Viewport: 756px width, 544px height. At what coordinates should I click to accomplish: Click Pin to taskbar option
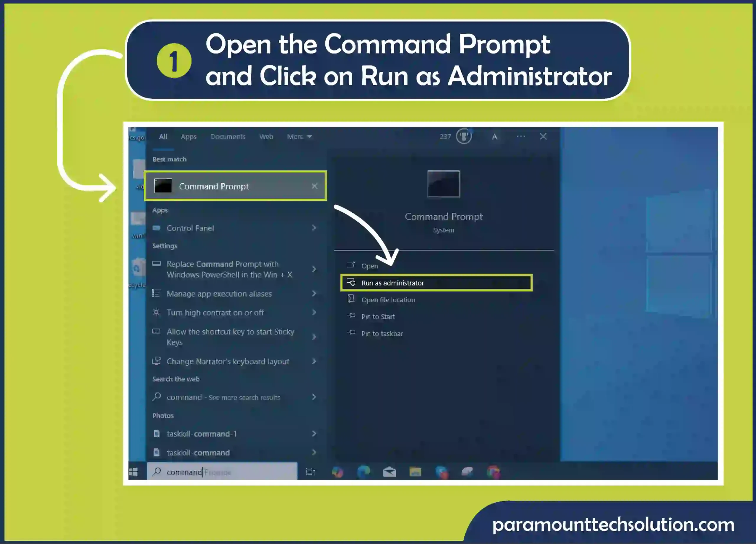tap(382, 333)
